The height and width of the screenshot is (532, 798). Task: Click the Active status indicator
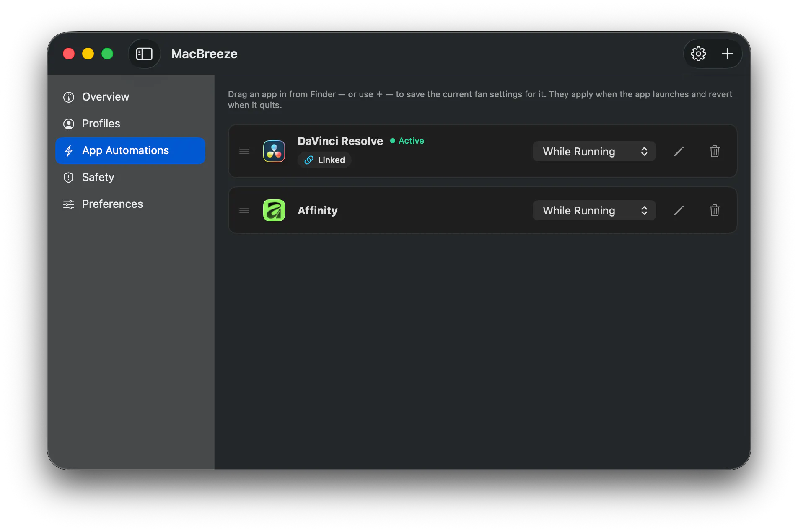(407, 141)
